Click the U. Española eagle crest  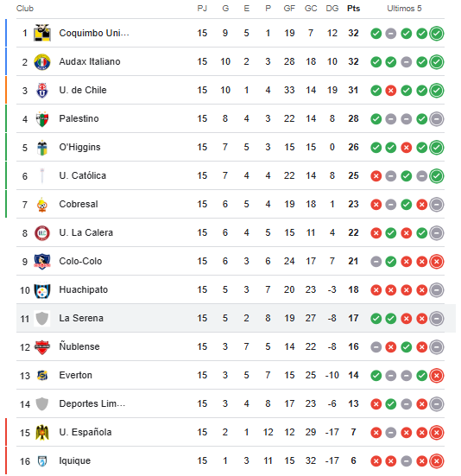pyautogui.click(x=42, y=433)
